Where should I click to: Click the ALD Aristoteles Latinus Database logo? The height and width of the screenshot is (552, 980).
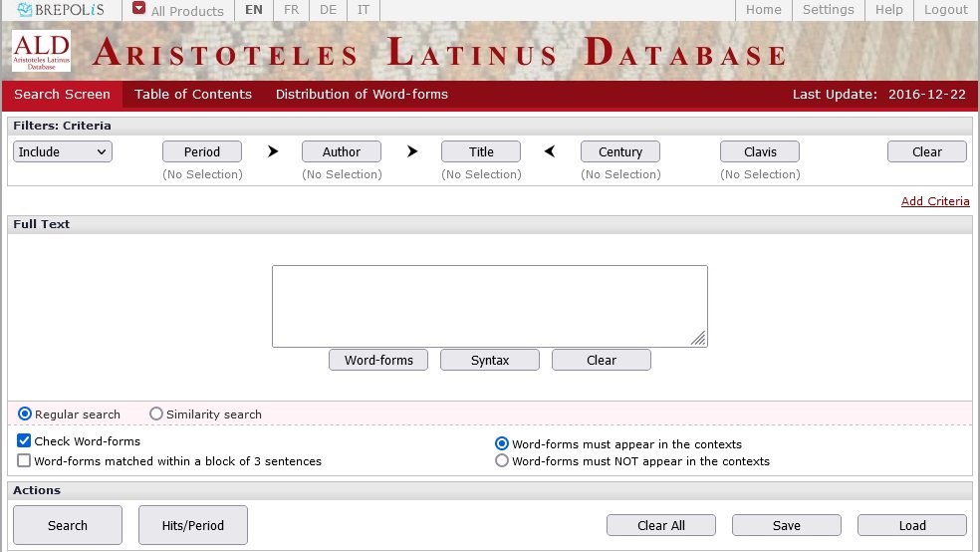41,51
